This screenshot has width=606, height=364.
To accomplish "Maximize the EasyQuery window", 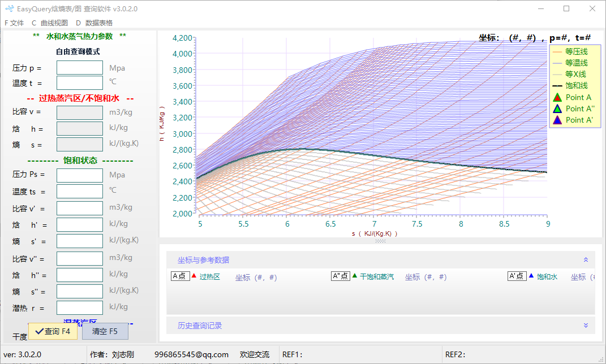I will [566, 8].
